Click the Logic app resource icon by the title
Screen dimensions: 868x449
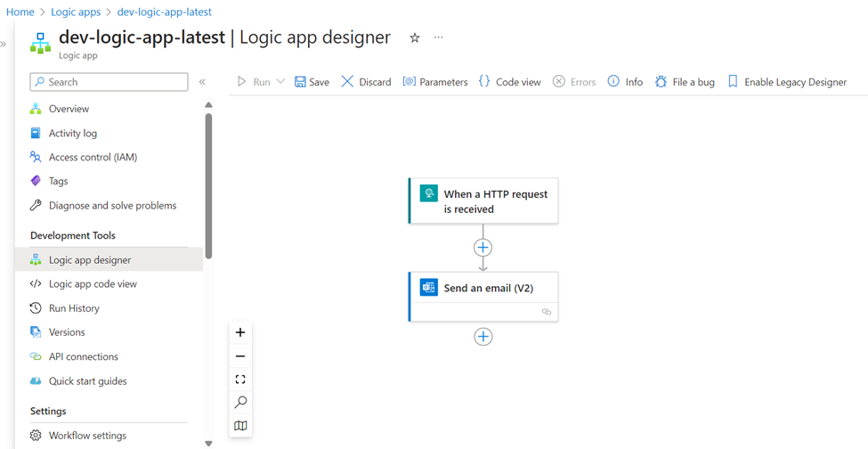(40, 43)
